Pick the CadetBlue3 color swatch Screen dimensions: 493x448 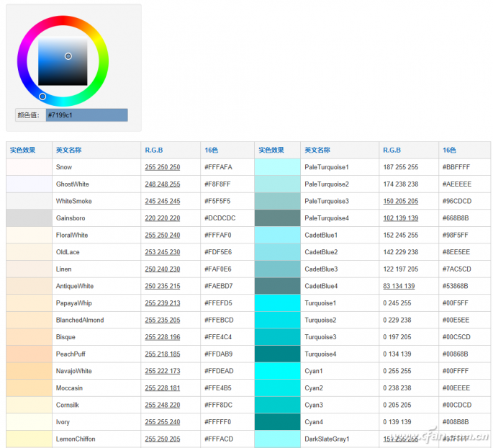tap(277, 269)
